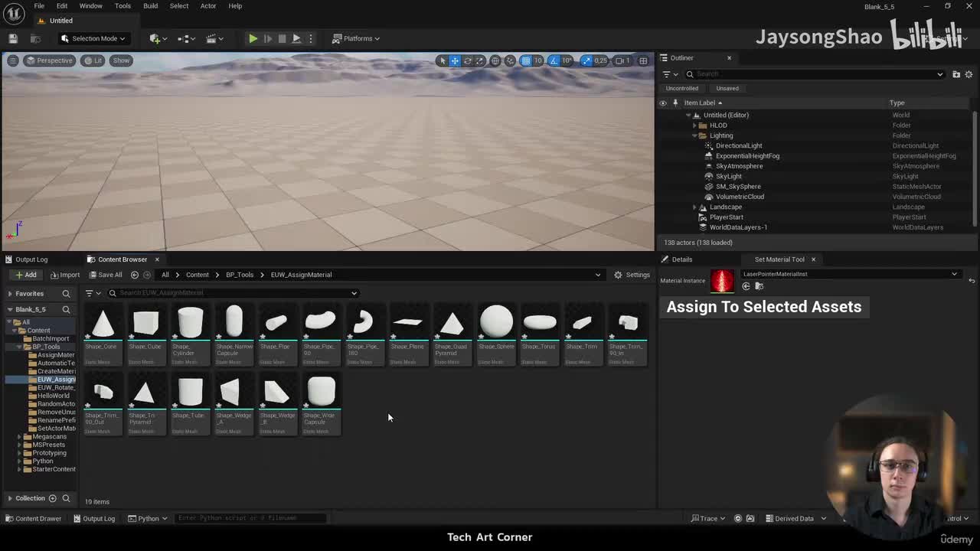Image resolution: width=980 pixels, height=551 pixels.
Task: Open the Blueprints toolbar menu
Action: pos(185,38)
